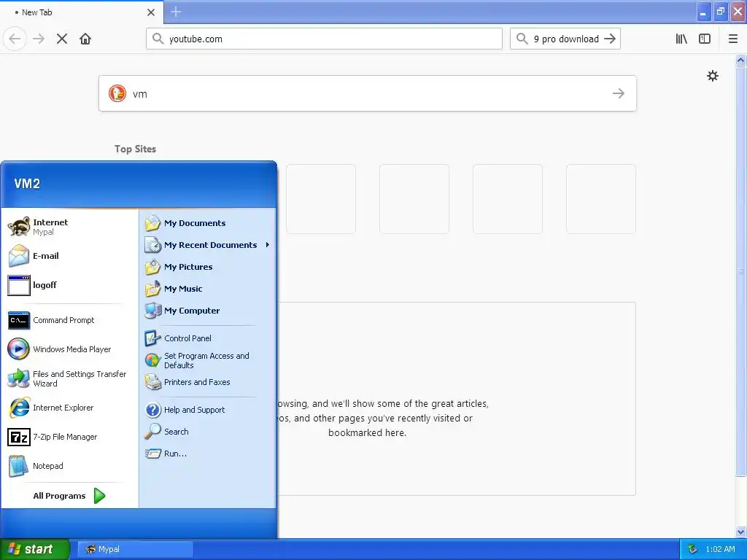Screen dimensions: 747x560
Task: Open My Documents folder
Action: coord(207,223)
